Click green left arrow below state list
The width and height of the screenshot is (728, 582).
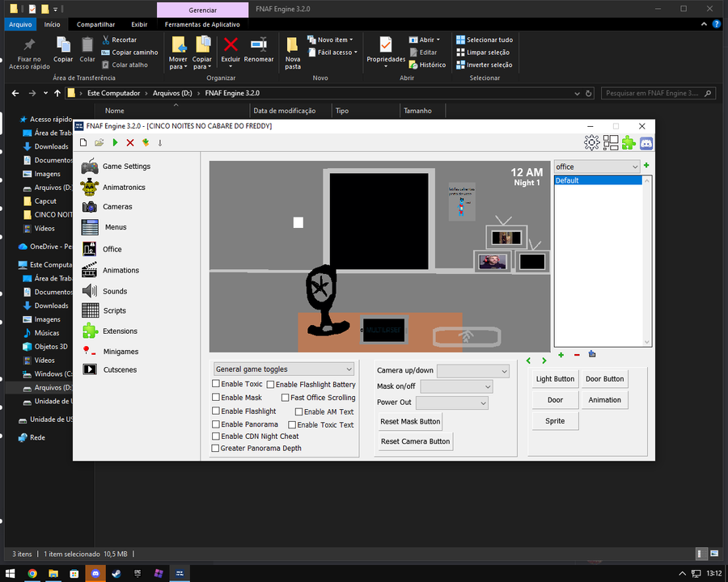tap(528, 361)
